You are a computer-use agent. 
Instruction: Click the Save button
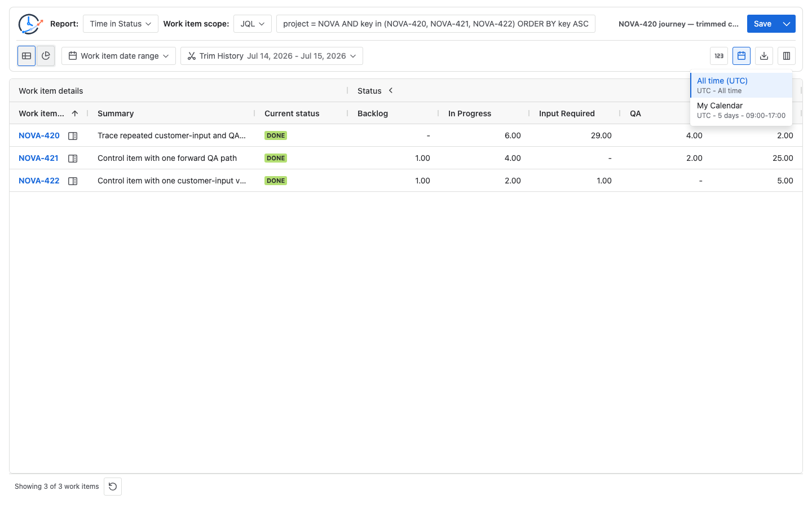pyautogui.click(x=762, y=24)
